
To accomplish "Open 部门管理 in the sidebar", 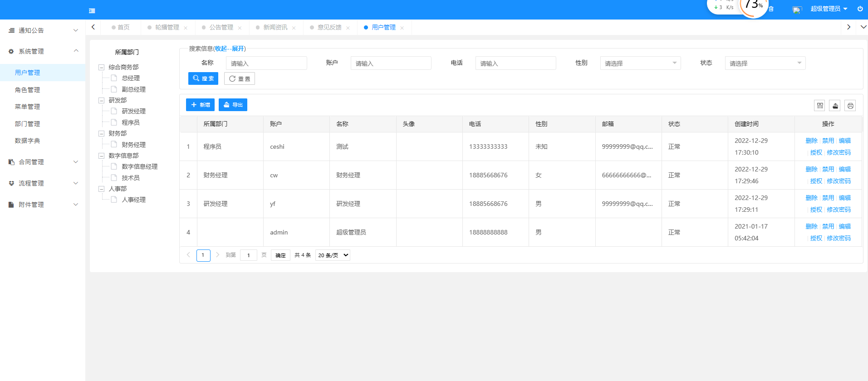I will 43,124.
